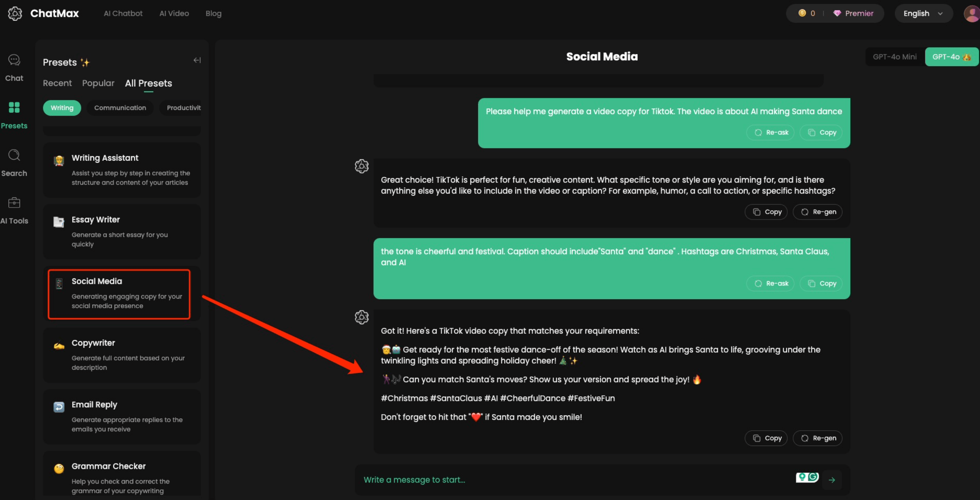Select the Copywriter preset card
This screenshot has width=980, height=500.
click(122, 355)
